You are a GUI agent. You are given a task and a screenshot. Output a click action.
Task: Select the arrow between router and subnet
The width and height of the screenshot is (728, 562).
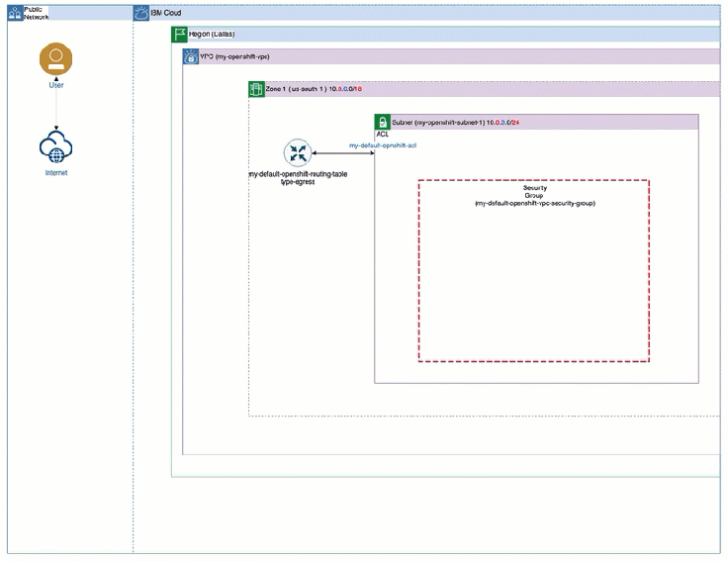click(343, 152)
